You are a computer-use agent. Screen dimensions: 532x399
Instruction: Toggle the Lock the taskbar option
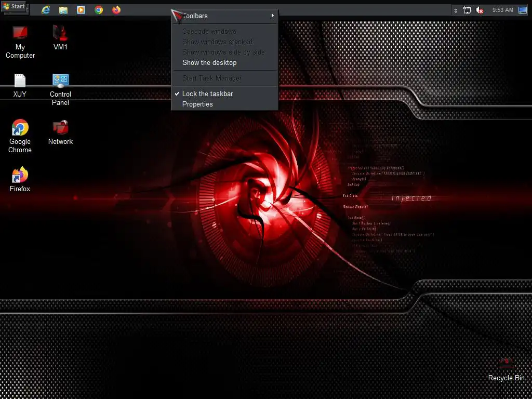[224, 94]
